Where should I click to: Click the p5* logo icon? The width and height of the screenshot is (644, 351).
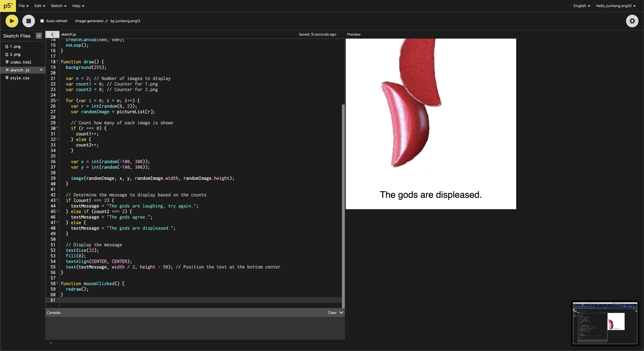(8, 6)
